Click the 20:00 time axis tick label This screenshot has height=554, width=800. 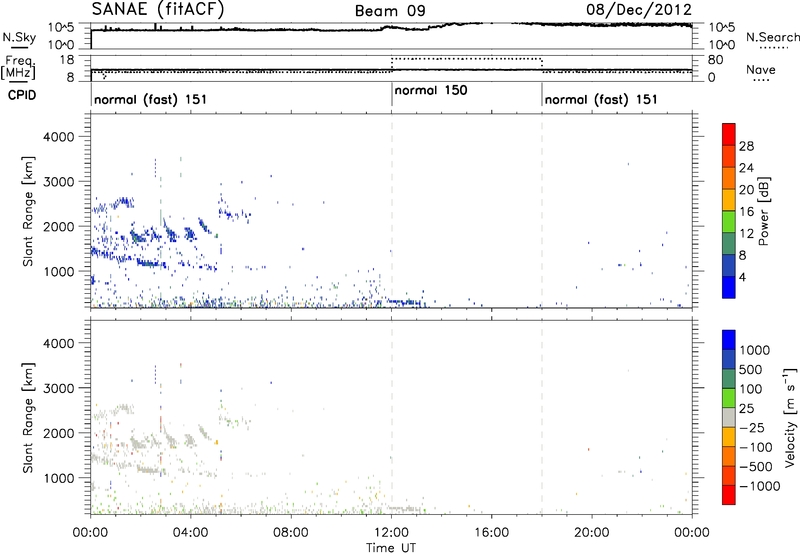592,533
